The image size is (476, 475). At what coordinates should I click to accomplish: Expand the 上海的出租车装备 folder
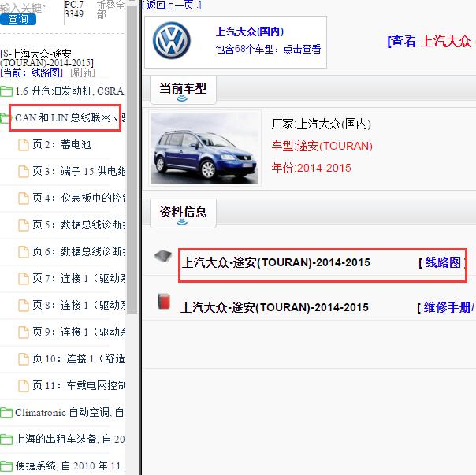click(70, 439)
